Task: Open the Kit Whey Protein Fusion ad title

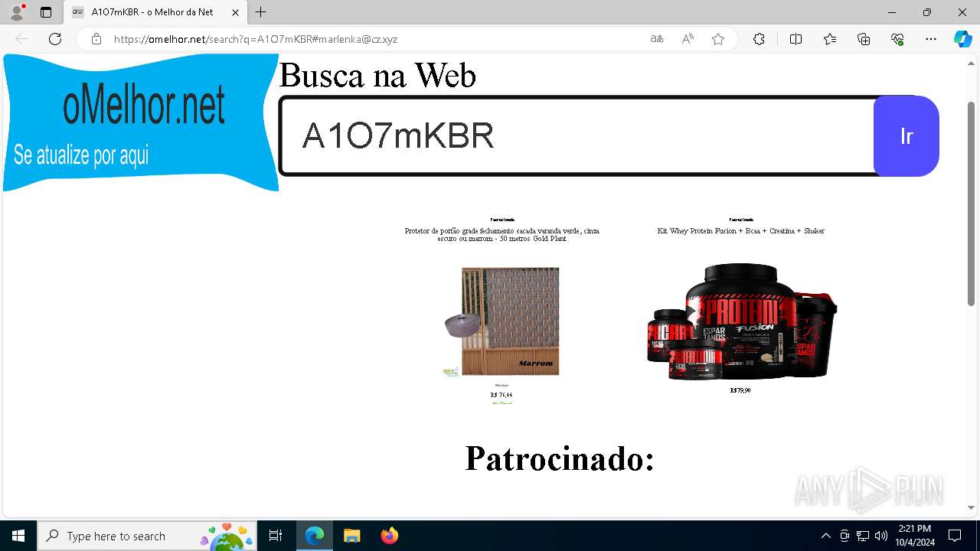Action: [x=740, y=230]
